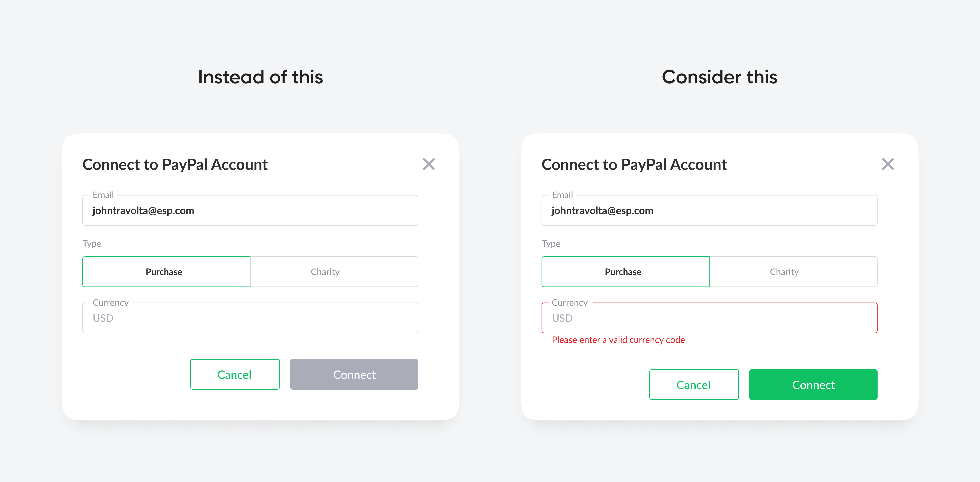
Task: Expand the Type selector left dialog
Action: 250,272
